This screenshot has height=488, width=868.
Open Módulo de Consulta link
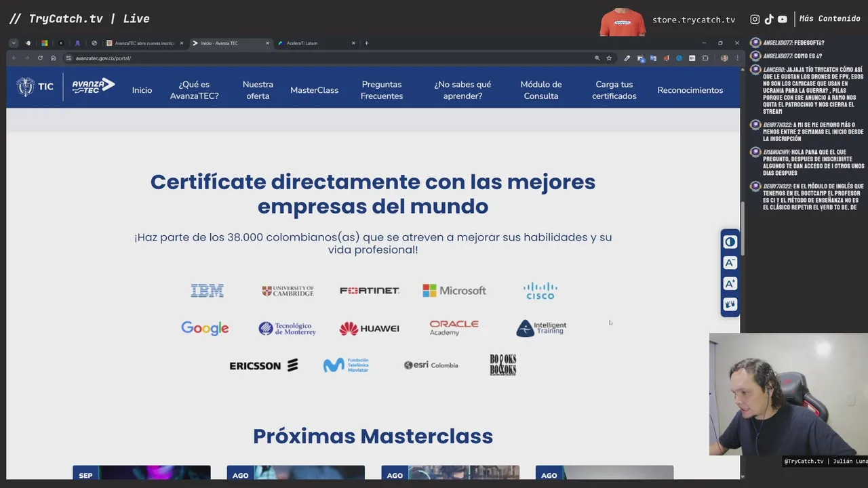tap(541, 90)
